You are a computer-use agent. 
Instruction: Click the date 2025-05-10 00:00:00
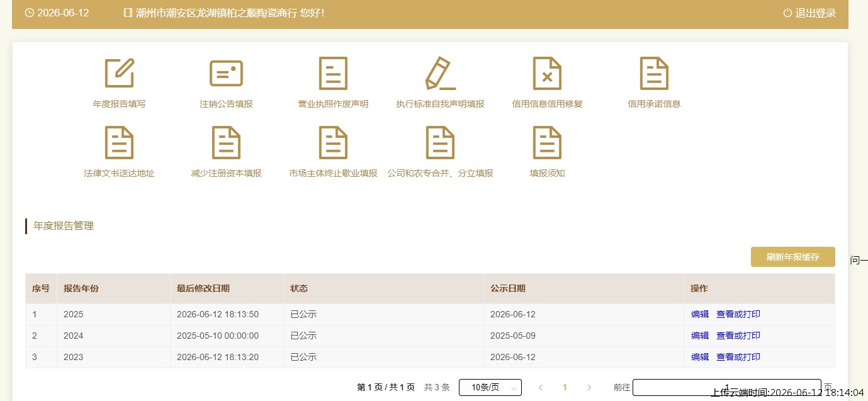point(218,336)
